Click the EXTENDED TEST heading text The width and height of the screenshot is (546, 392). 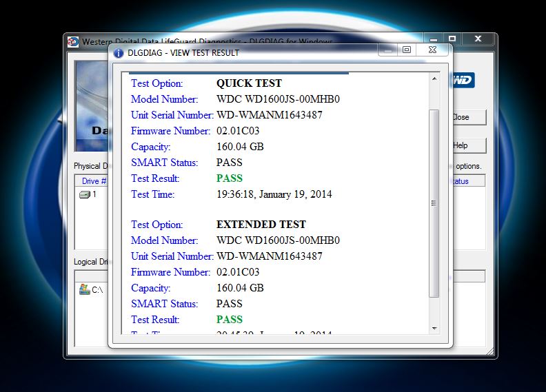point(261,225)
